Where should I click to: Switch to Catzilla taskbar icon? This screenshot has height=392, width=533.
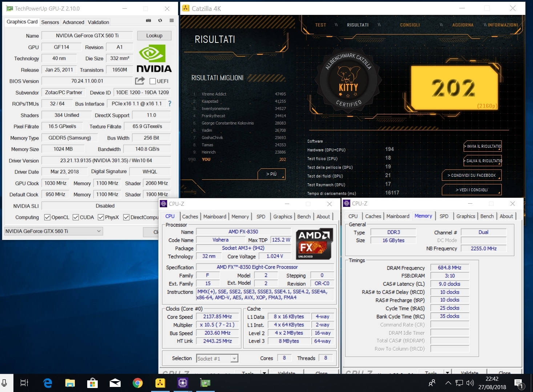click(160, 383)
